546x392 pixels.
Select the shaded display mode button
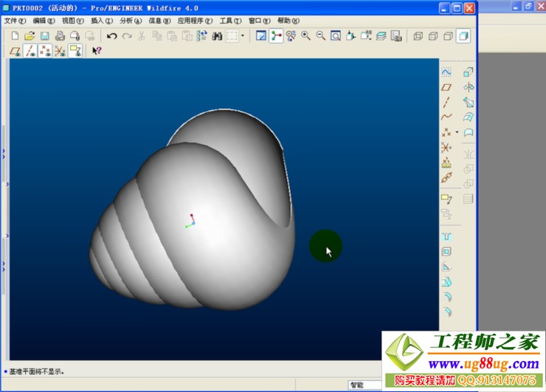(x=463, y=35)
